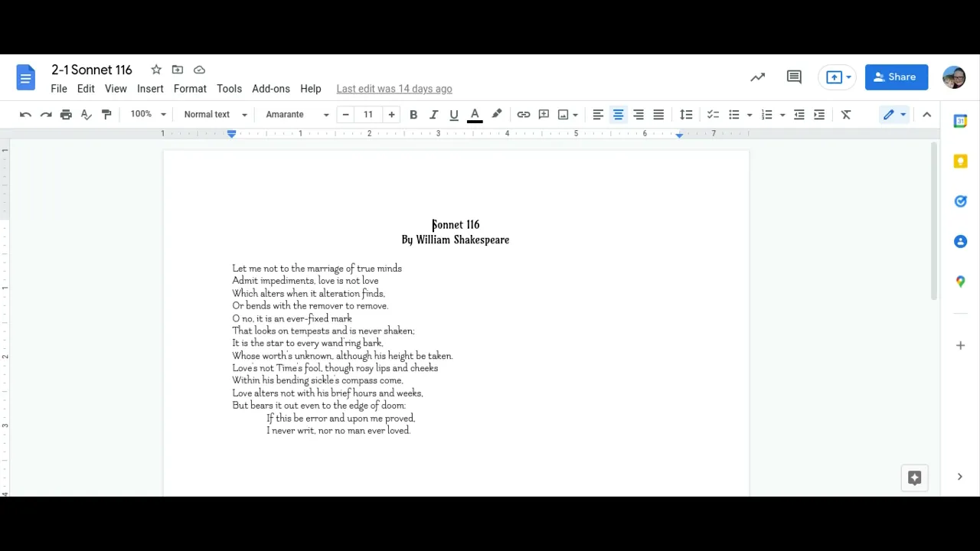Collapse side panel with right chevron

click(x=959, y=477)
